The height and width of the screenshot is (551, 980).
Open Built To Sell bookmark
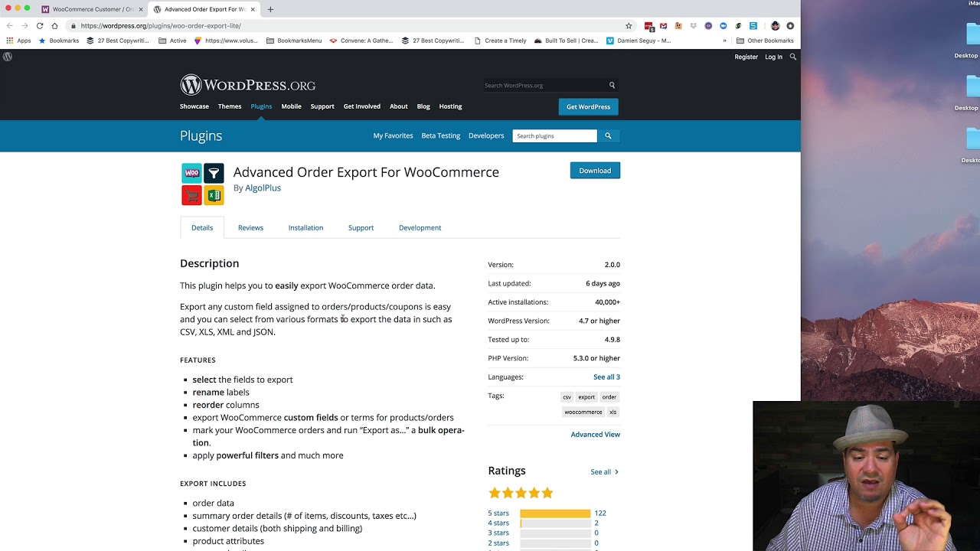[x=566, y=41]
